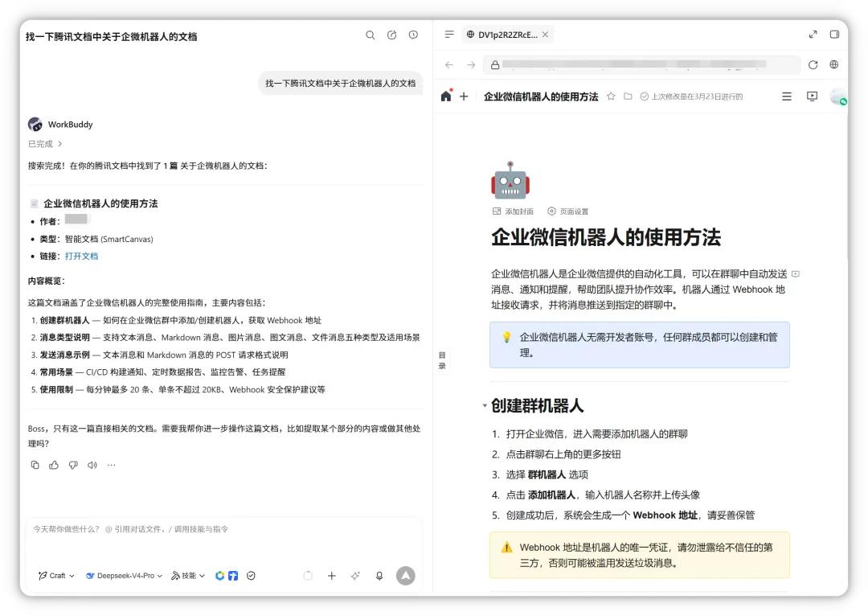This screenshot has width=868, height=616.
Task: Copy the WorkBuddy response
Action: [35, 465]
